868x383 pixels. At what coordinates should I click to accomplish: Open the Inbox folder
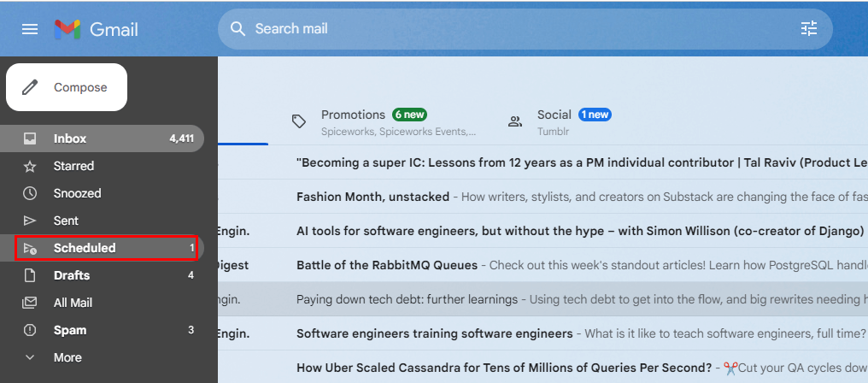coord(70,138)
